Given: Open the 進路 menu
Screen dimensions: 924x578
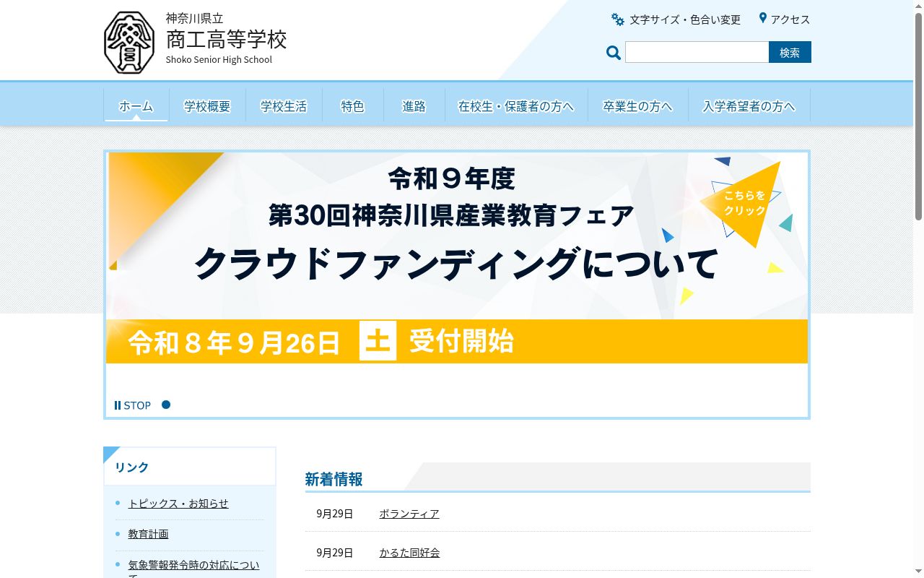Looking at the screenshot, I should click(x=414, y=106).
